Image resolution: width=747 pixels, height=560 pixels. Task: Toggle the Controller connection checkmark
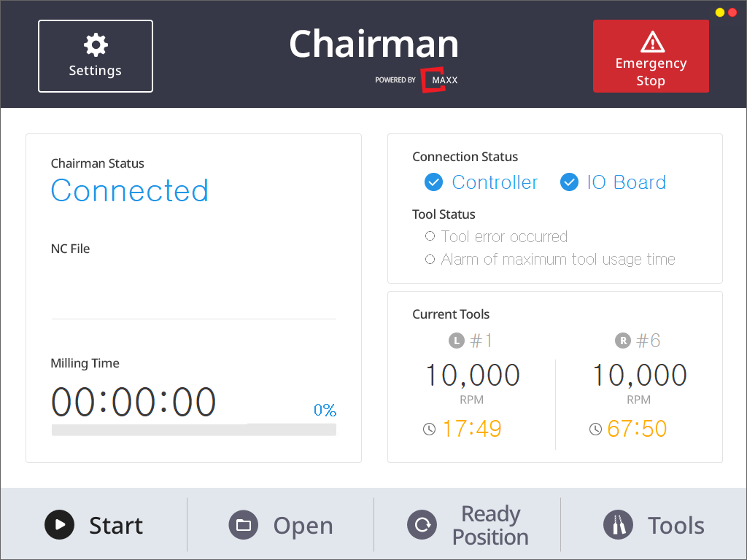[433, 182]
